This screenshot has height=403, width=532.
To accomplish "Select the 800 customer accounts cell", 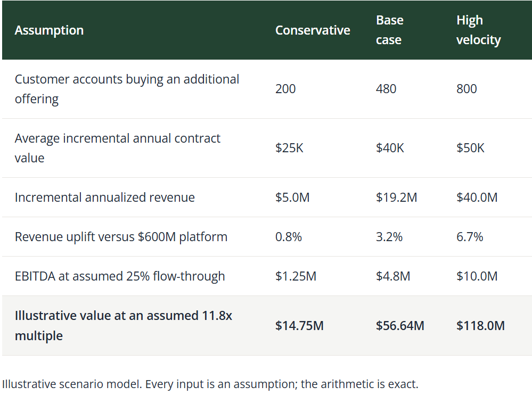I will click(466, 89).
